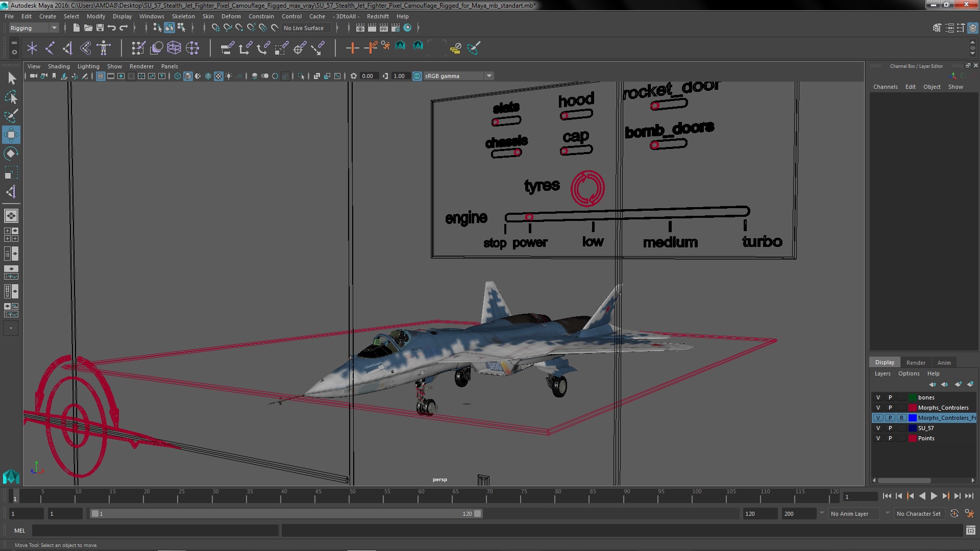980x551 pixels.
Task: Open the Deform menu
Action: (231, 16)
